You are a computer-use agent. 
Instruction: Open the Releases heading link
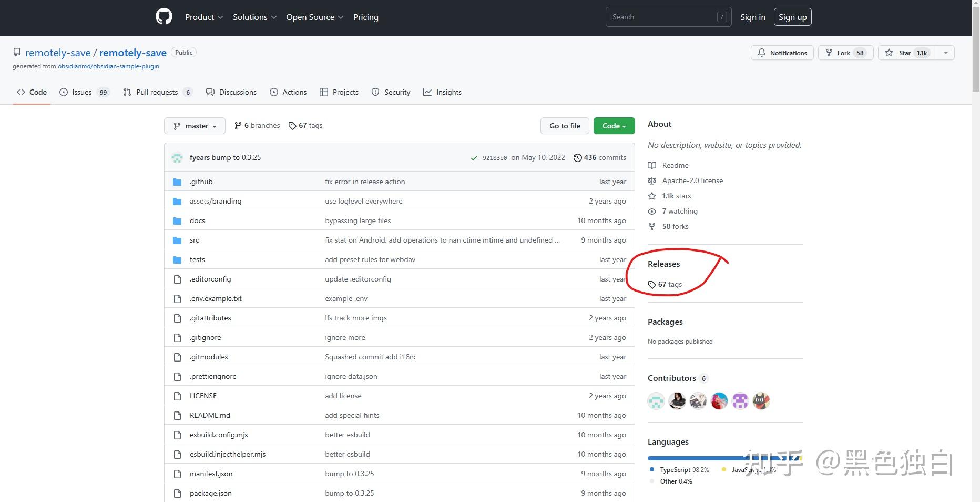tap(663, 264)
